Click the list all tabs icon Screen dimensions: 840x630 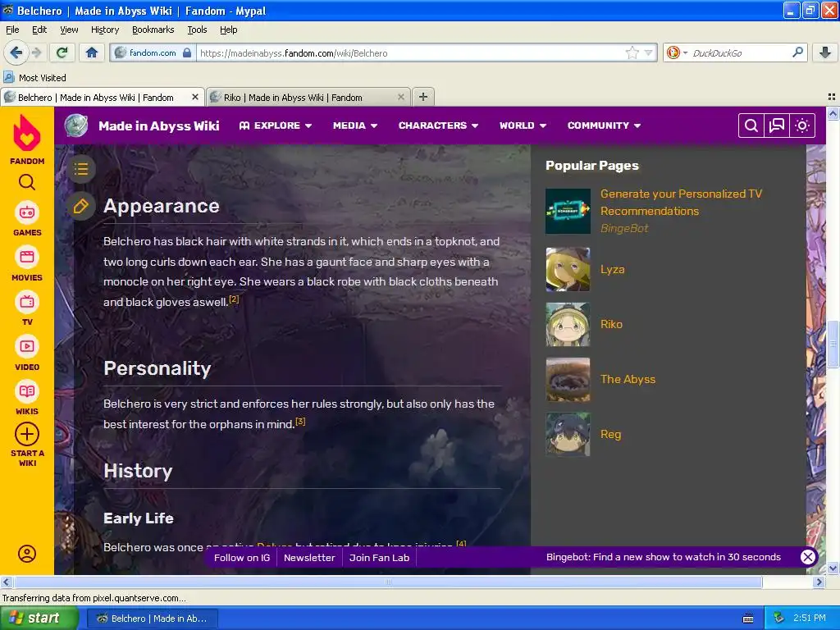(x=832, y=97)
